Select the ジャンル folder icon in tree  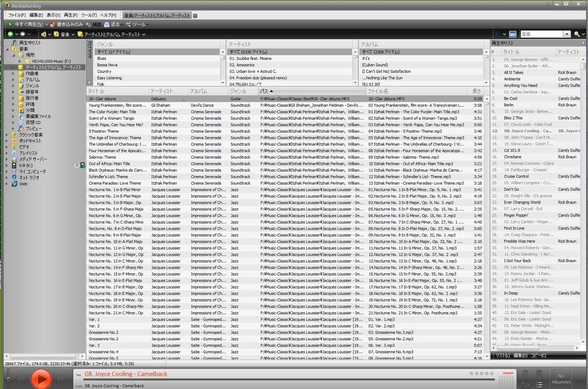[x=22, y=86]
